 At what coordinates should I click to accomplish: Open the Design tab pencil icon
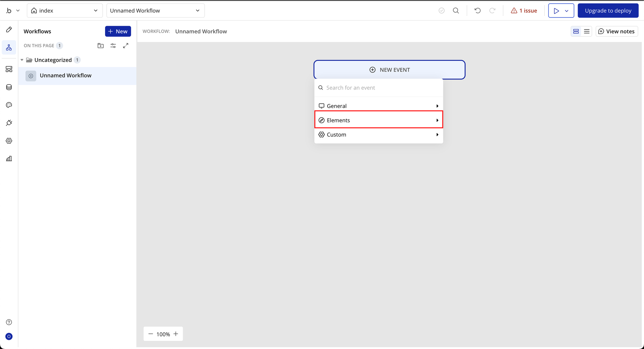(9, 30)
